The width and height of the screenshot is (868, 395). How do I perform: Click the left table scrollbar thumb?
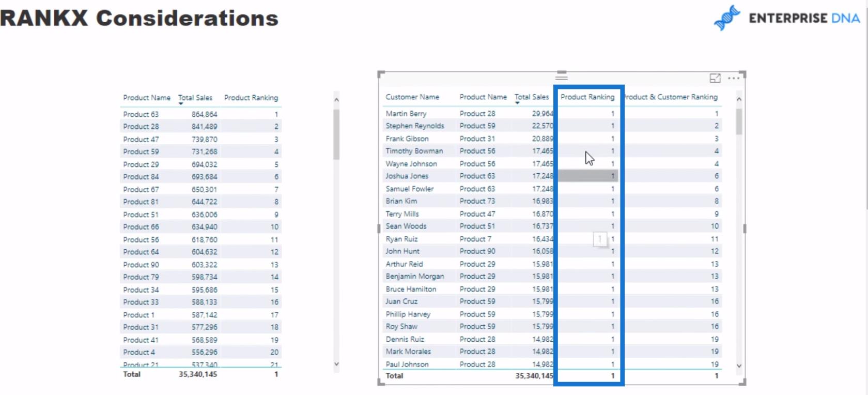[336, 134]
